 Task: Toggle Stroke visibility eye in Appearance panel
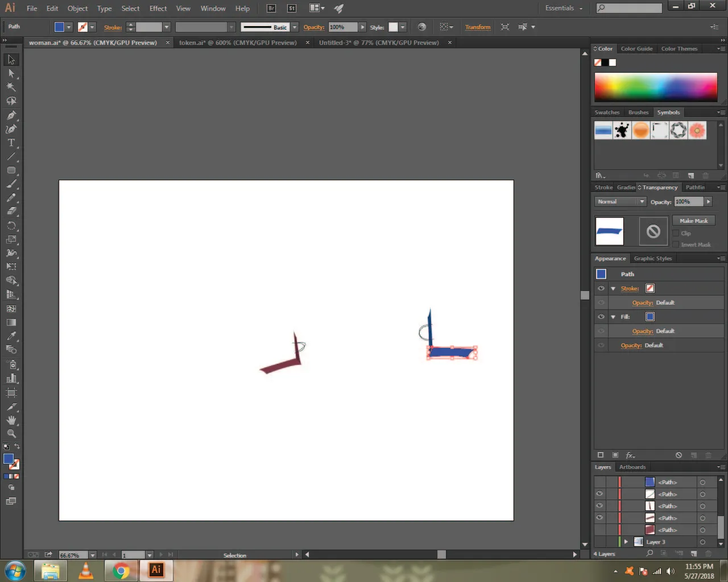(601, 288)
